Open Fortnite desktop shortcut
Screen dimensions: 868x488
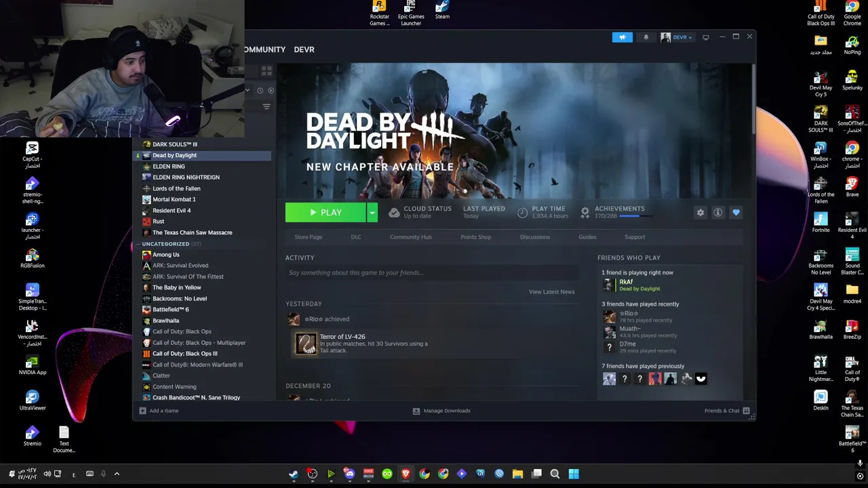click(821, 223)
